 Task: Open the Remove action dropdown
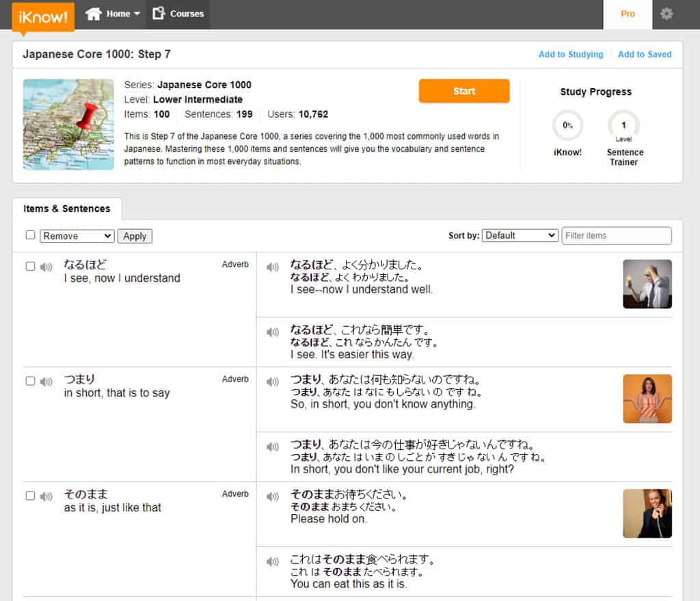click(77, 235)
